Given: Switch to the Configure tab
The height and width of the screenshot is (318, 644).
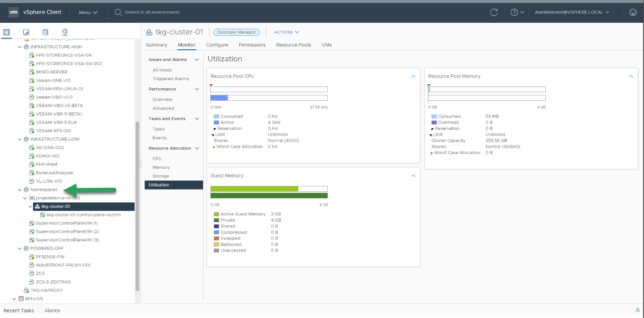Looking at the screenshot, I should [x=217, y=45].
